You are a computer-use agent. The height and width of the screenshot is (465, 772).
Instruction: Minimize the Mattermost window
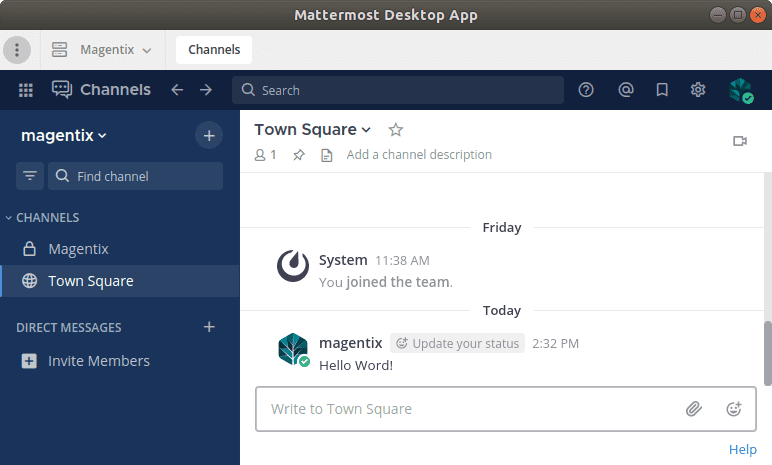tap(717, 15)
